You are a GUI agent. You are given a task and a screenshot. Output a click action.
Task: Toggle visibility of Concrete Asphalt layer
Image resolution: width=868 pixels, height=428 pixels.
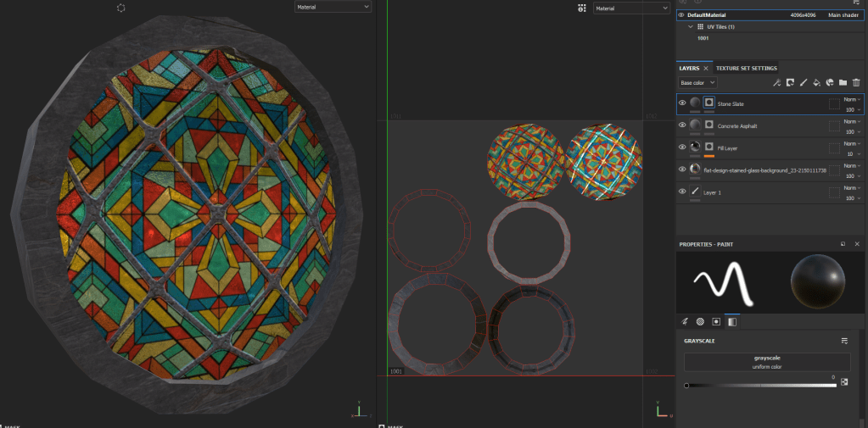point(682,125)
